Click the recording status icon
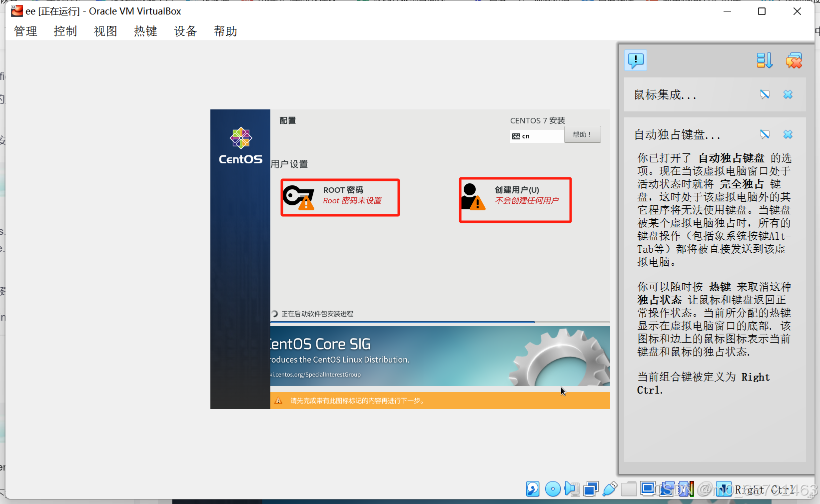 click(x=667, y=489)
